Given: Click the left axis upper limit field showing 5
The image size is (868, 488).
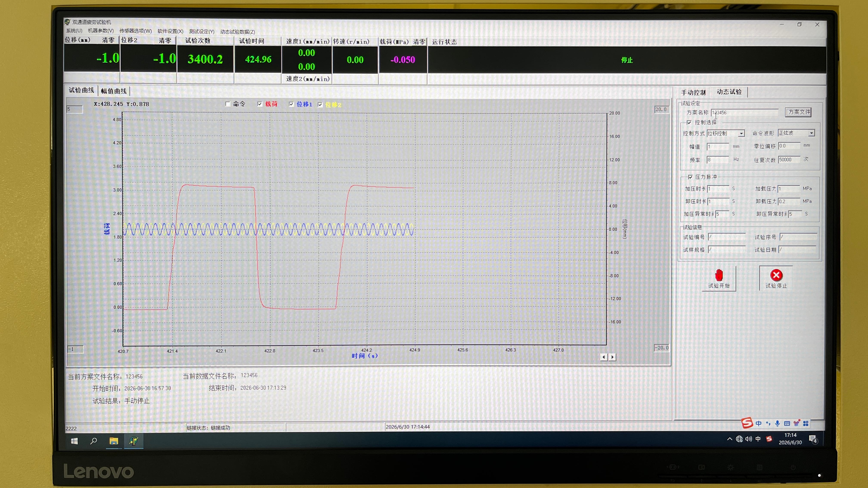Looking at the screenshot, I should 74,110.
